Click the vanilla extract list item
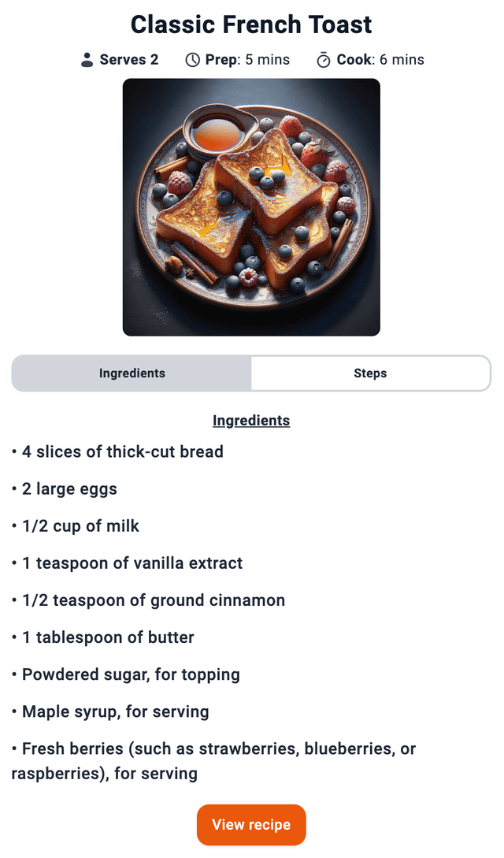The image size is (504, 858). [x=132, y=563]
